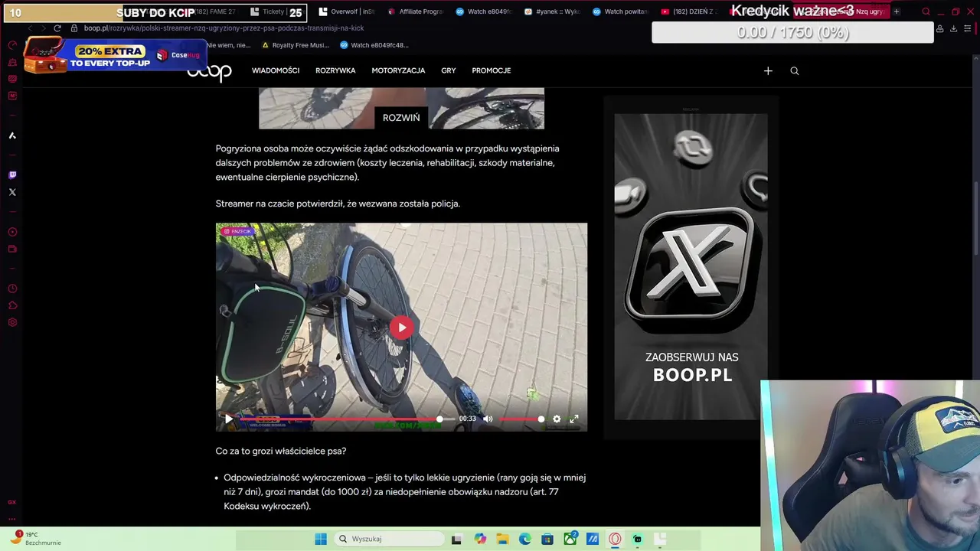Open the site search magnifier icon
Screen dimensions: 980x551
[x=795, y=70]
